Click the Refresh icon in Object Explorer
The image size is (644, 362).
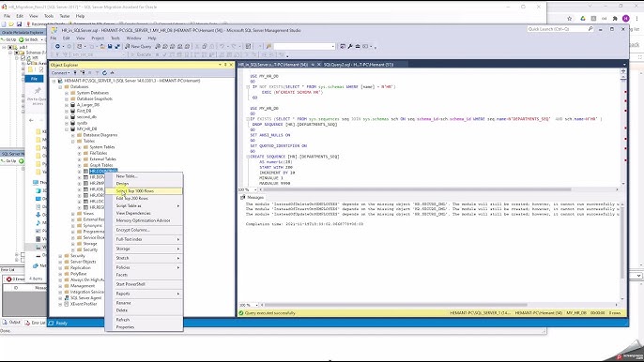click(x=104, y=72)
